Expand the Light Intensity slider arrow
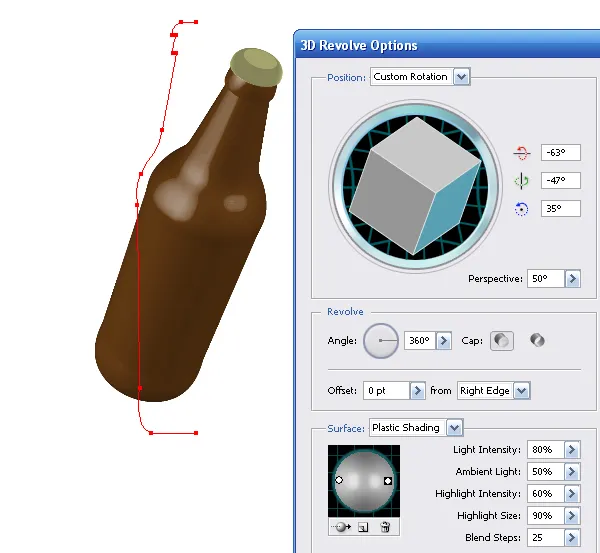600x553 pixels. pyautogui.click(x=572, y=450)
